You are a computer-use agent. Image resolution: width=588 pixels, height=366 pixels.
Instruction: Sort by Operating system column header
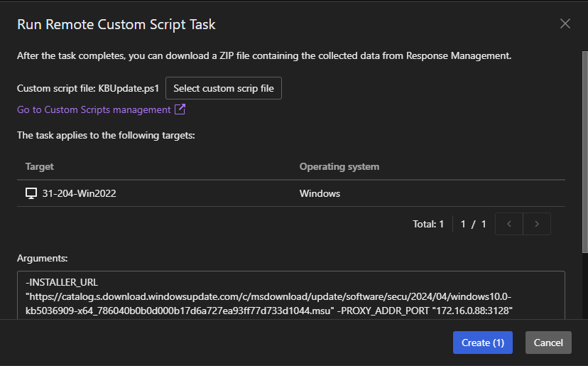(339, 166)
